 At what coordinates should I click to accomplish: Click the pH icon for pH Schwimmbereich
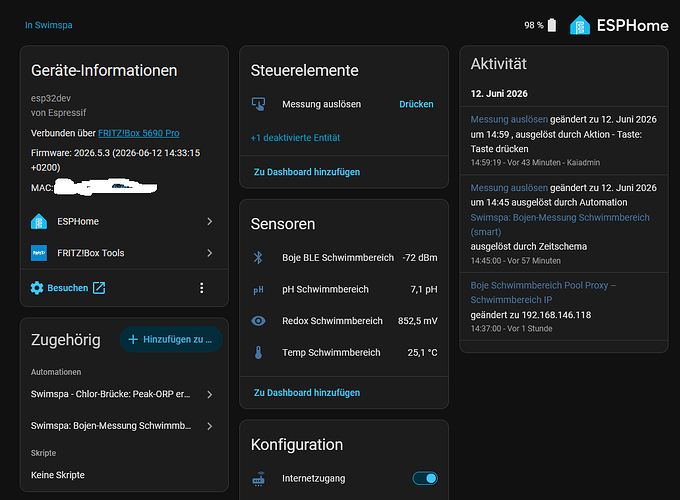(x=258, y=290)
